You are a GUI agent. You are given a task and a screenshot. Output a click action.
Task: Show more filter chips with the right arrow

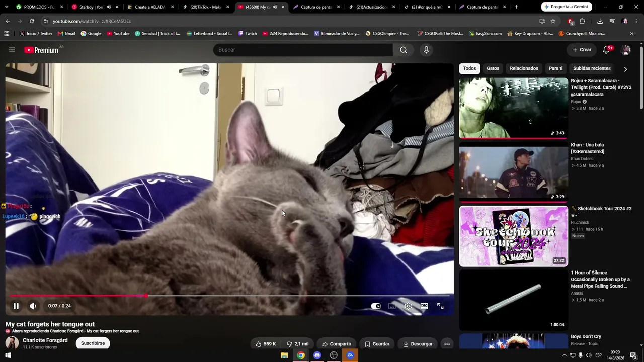(x=625, y=69)
